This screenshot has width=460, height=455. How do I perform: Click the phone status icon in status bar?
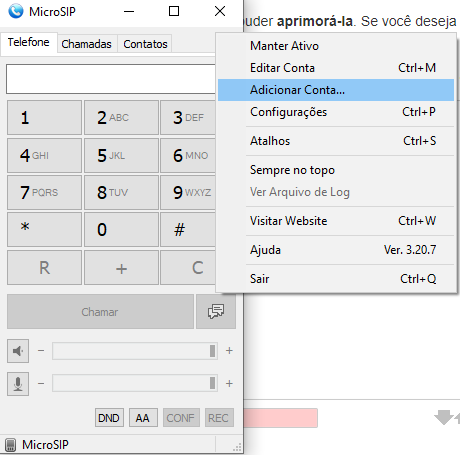[11, 445]
